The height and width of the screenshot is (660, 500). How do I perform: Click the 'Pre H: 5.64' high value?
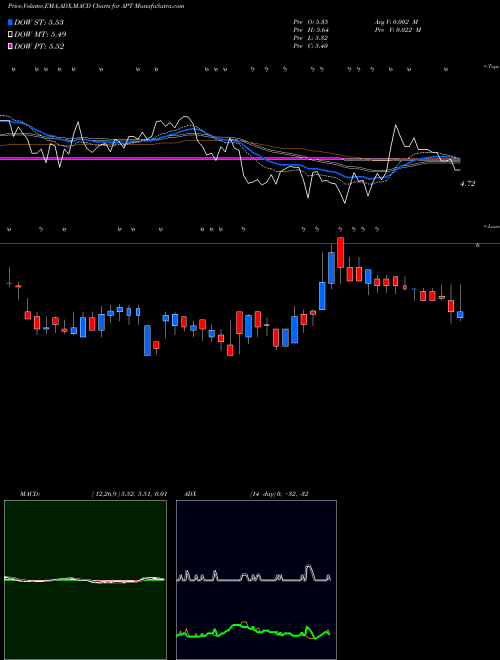click(311, 30)
